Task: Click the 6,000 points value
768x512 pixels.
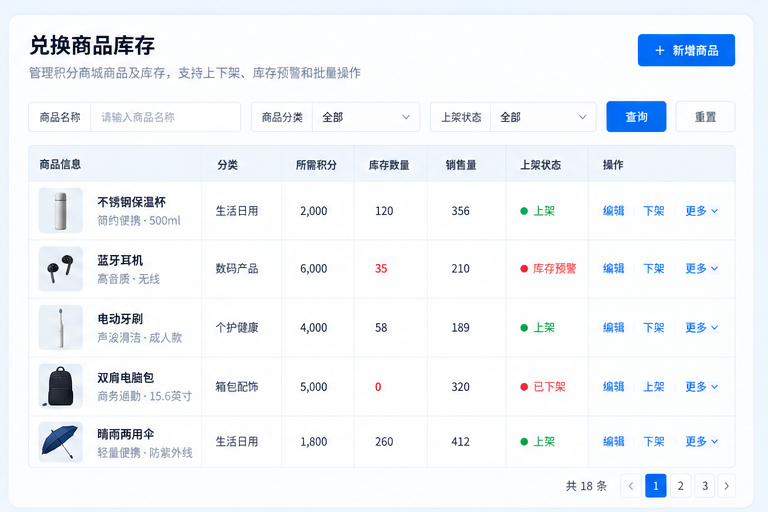Action: (313, 268)
